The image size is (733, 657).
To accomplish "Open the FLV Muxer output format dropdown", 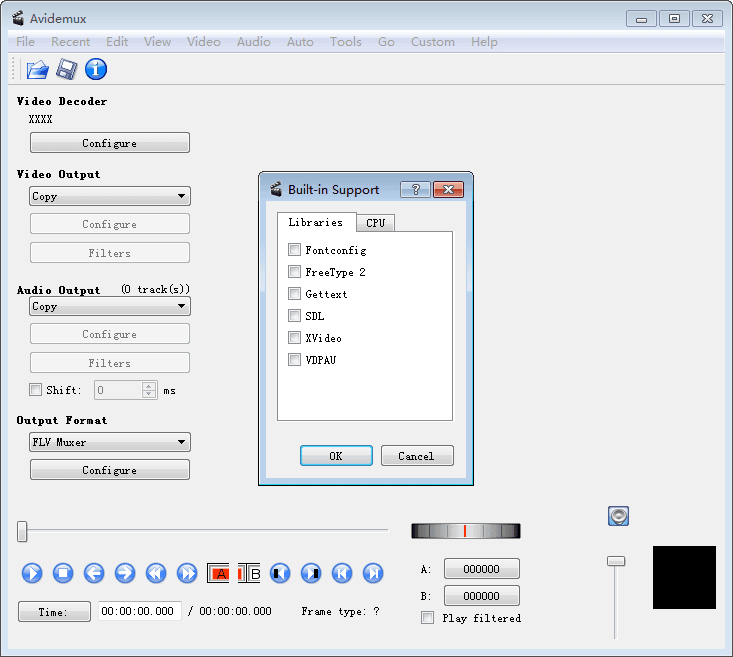I will pyautogui.click(x=110, y=442).
